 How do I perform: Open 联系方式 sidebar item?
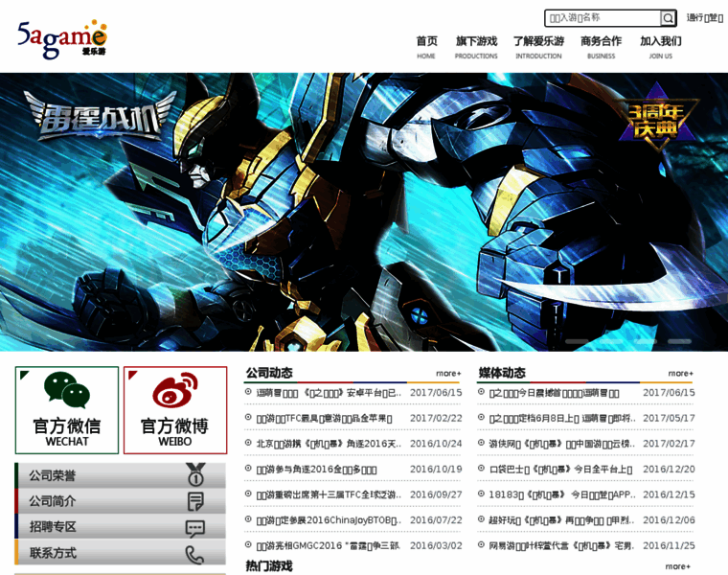pyautogui.click(x=121, y=553)
